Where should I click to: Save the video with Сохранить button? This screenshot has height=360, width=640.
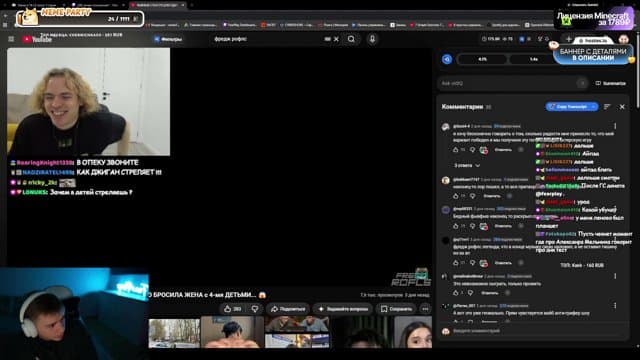coord(396,309)
